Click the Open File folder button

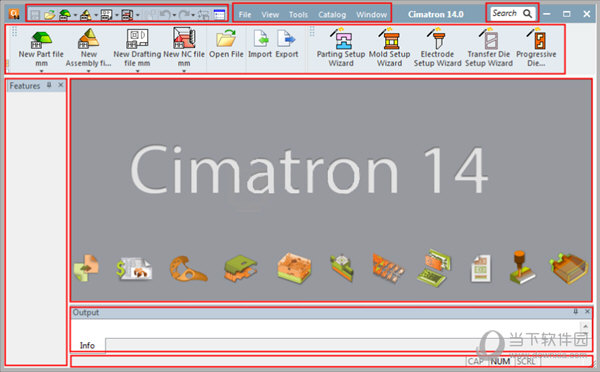(226, 44)
